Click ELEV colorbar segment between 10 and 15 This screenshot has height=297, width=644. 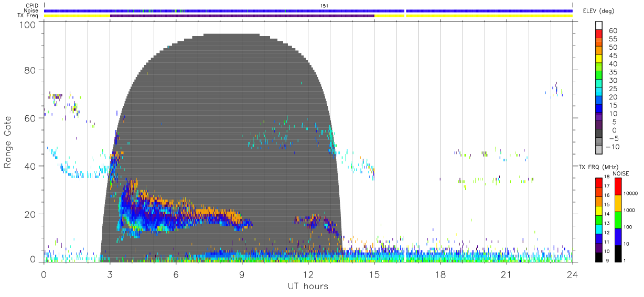(599, 109)
